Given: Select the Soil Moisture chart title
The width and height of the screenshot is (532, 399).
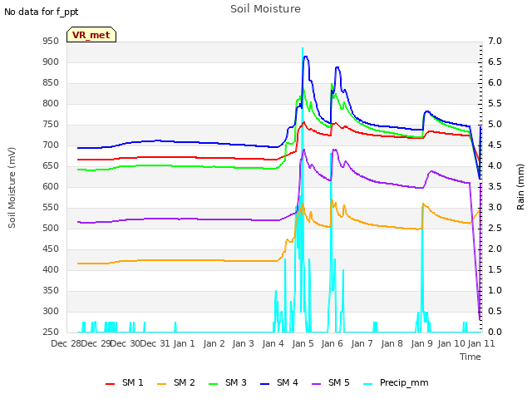Looking at the screenshot, I should 265,9.
